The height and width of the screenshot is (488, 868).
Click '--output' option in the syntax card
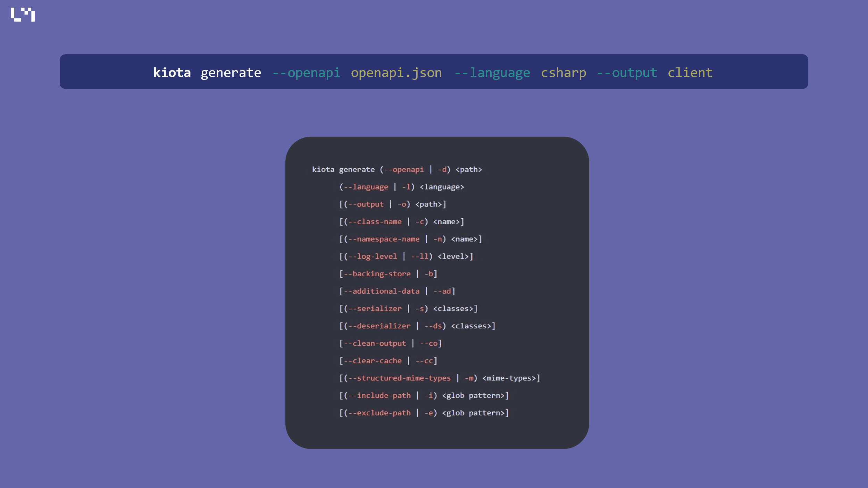366,204
